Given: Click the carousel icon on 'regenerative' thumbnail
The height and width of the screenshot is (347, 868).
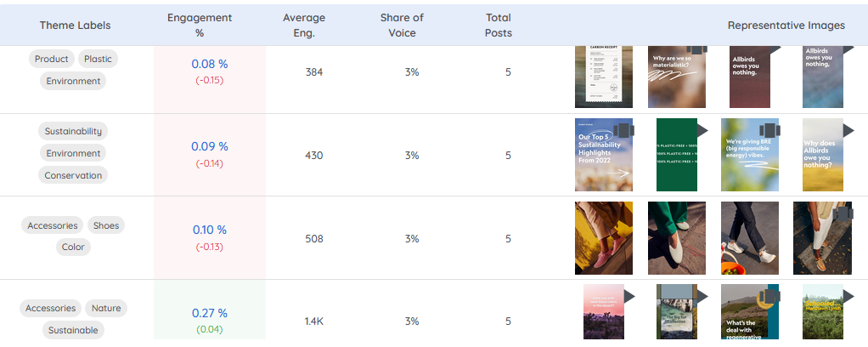Looking at the screenshot, I should 770,297.
